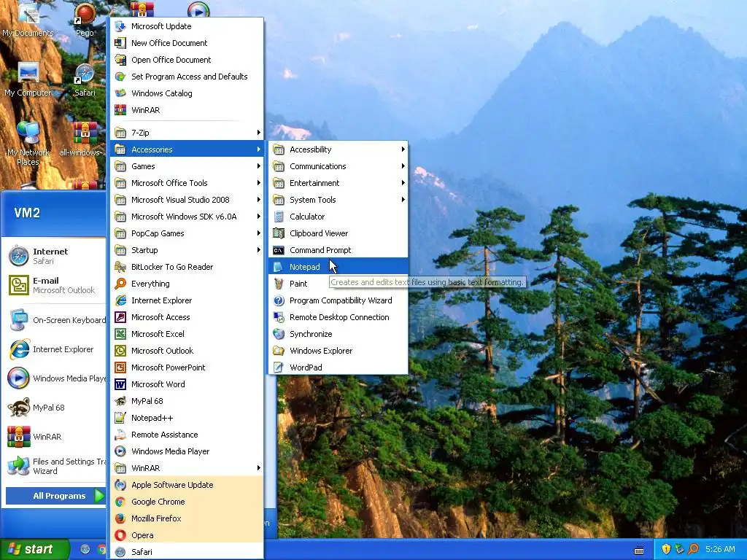Click the All Programs button
The height and width of the screenshot is (560, 747).
[55, 496]
